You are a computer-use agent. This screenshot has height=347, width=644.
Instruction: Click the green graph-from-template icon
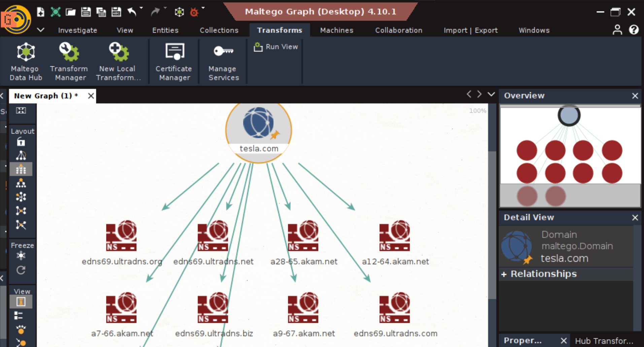pyautogui.click(x=56, y=12)
